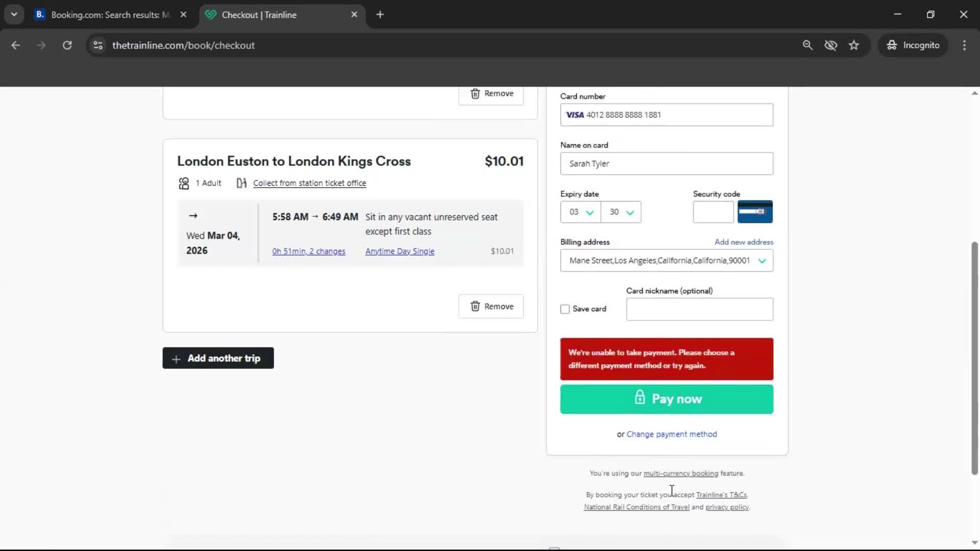Click the trash icon to remove first trip
The width and height of the screenshot is (980, 551).
coord(476,94)
